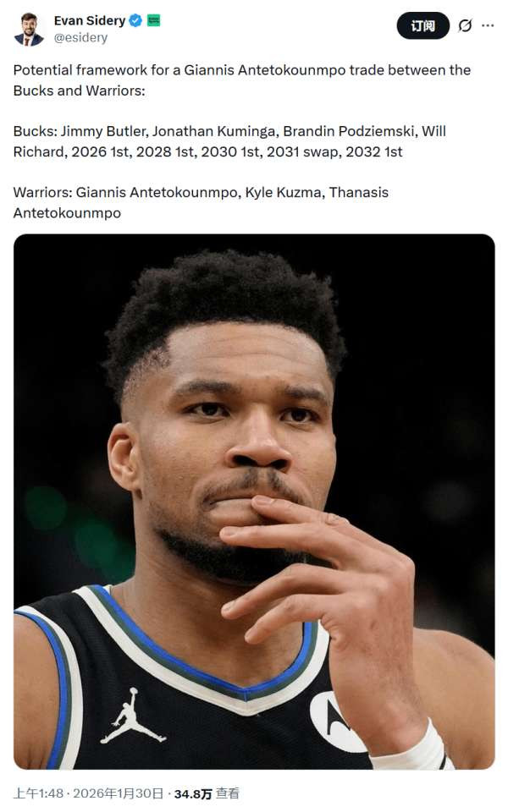The width and height of the screenshot is (508, 812).
Task: Open the Giannis photo attached to tweet
Action: click(x=254, y=502)
